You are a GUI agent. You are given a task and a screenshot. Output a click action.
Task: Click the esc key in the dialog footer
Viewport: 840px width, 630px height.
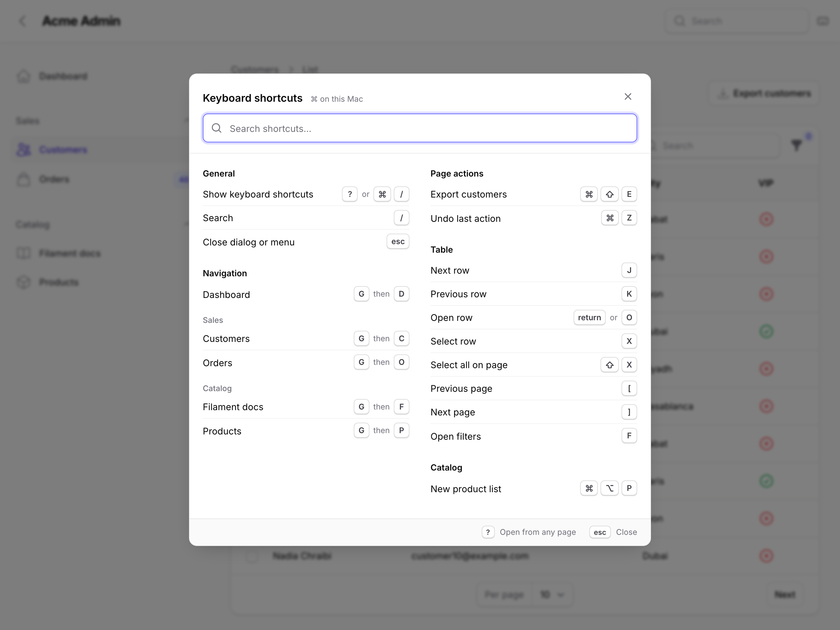[x=599, y=532]
